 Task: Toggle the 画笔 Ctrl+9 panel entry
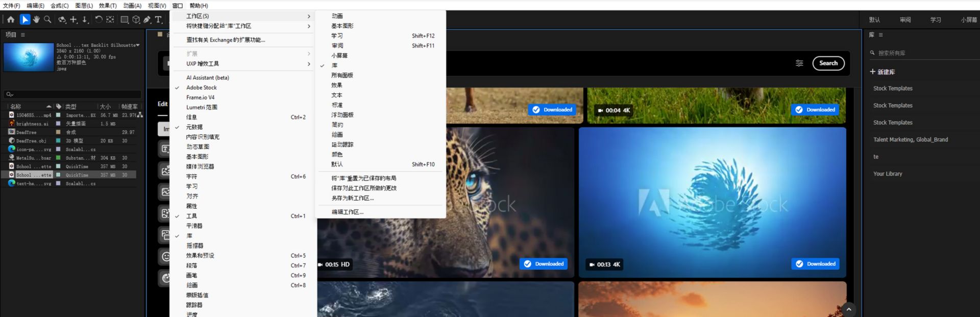[x=242, y=276]
